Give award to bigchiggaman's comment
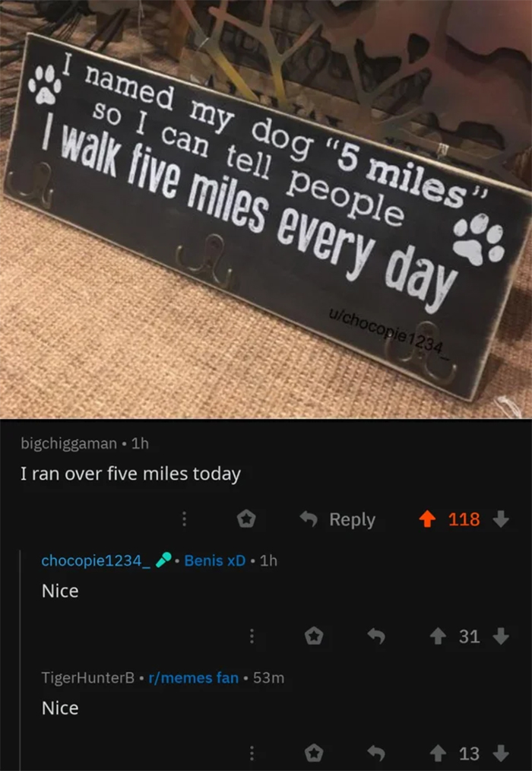 pyautogui.click(x=246, y=519)
